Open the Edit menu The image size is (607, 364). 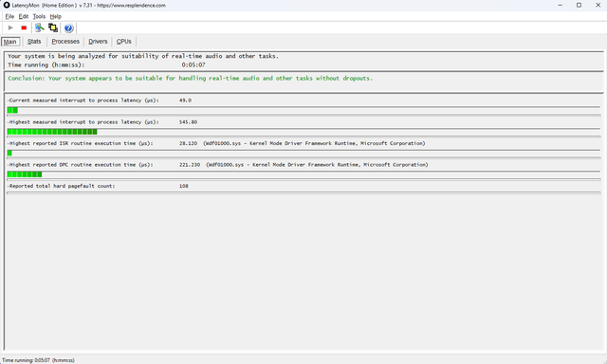[24, 16]
